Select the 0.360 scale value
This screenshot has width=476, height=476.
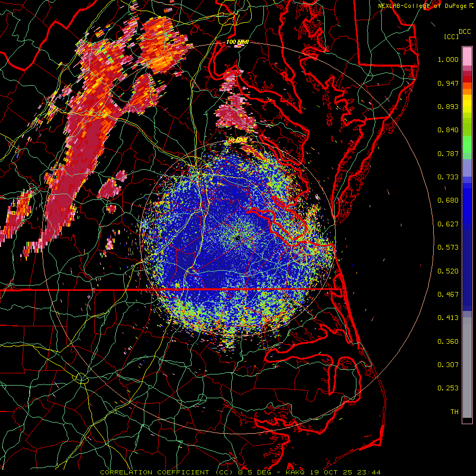click(x=448, y=342)
